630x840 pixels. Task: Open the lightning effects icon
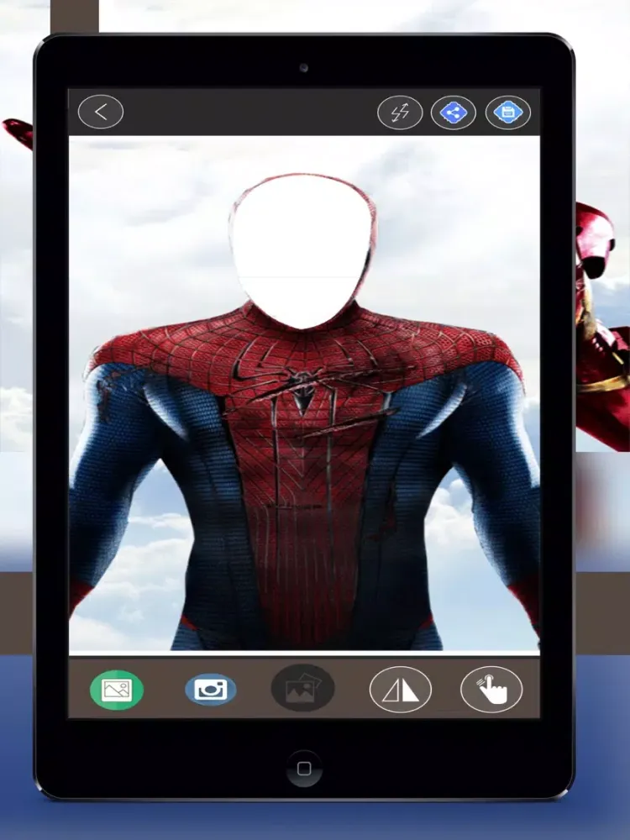[400, 113]
